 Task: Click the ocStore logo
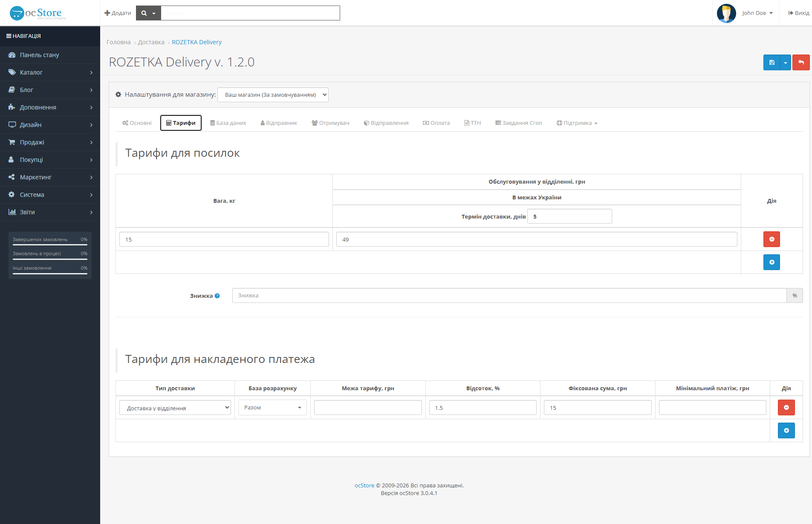tap(38, 13)
